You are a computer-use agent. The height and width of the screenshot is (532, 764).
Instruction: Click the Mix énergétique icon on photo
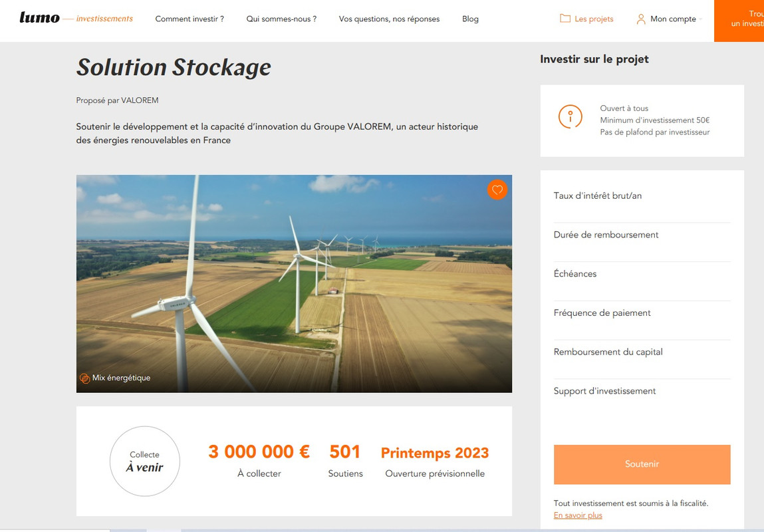85,378
